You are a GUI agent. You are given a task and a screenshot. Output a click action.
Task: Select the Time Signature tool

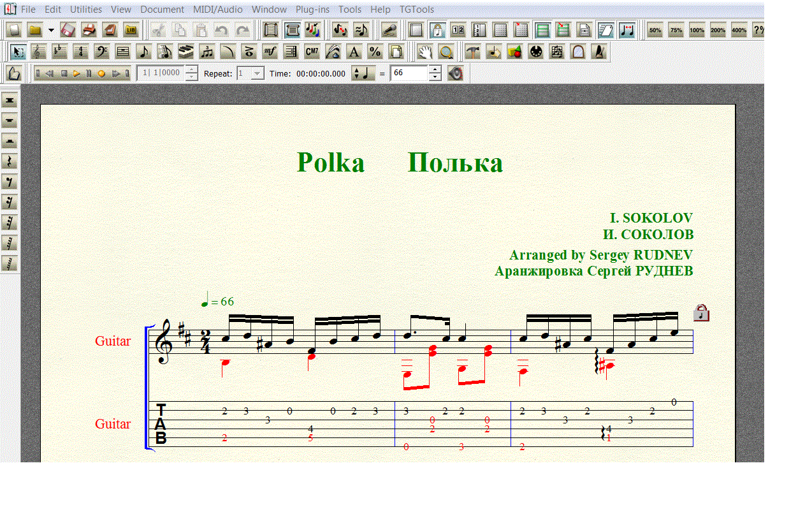80,52
